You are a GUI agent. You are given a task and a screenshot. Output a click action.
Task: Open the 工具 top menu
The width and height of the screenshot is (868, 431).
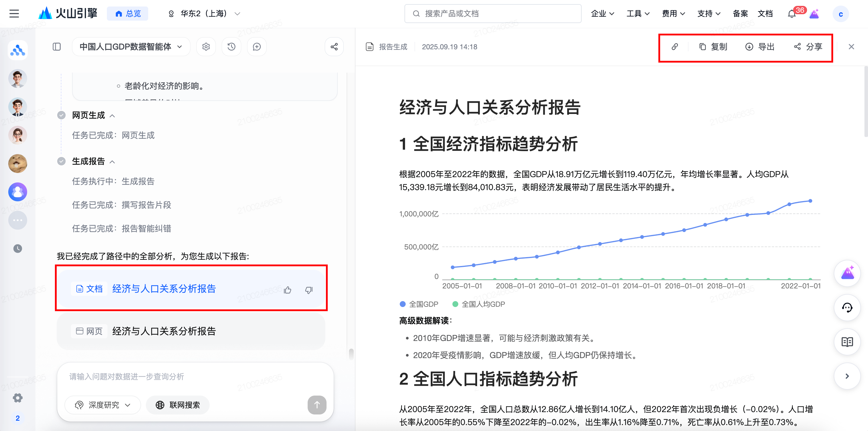(637, 14)
